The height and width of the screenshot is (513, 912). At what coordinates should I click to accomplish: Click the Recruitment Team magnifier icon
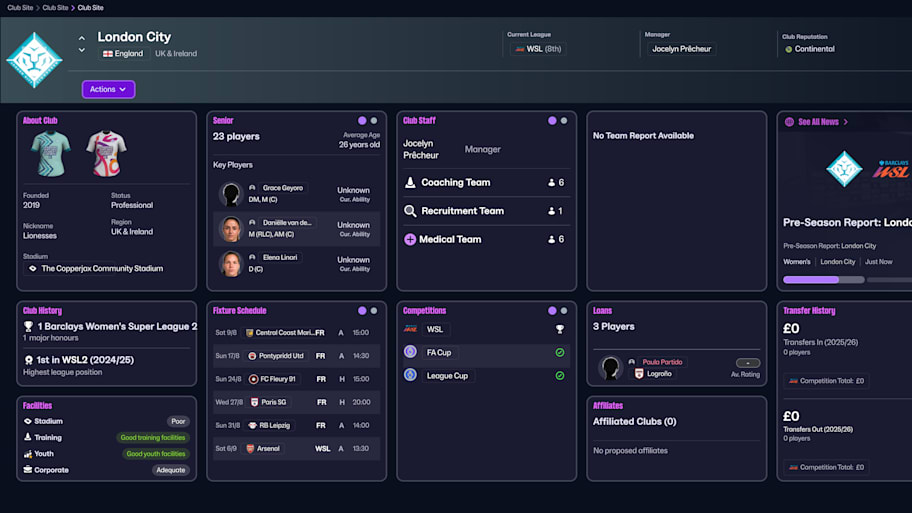(410, 211)
